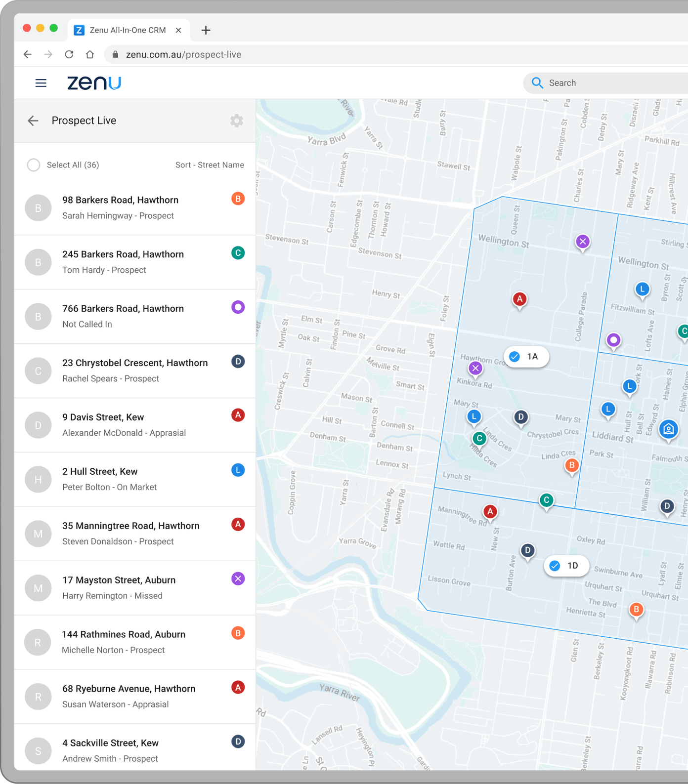Click the browser address bar URL
Viewport: 688px width, 784px height.
tap(183, 54)
